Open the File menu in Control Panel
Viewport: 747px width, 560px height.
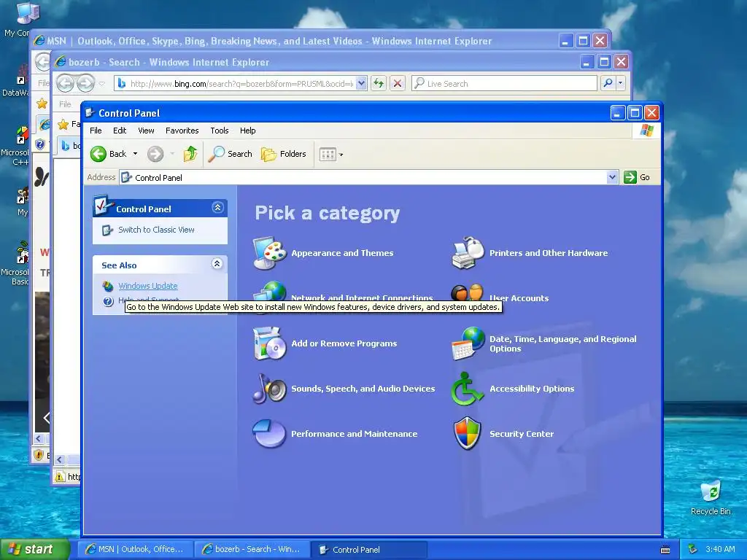coord(96,131)
